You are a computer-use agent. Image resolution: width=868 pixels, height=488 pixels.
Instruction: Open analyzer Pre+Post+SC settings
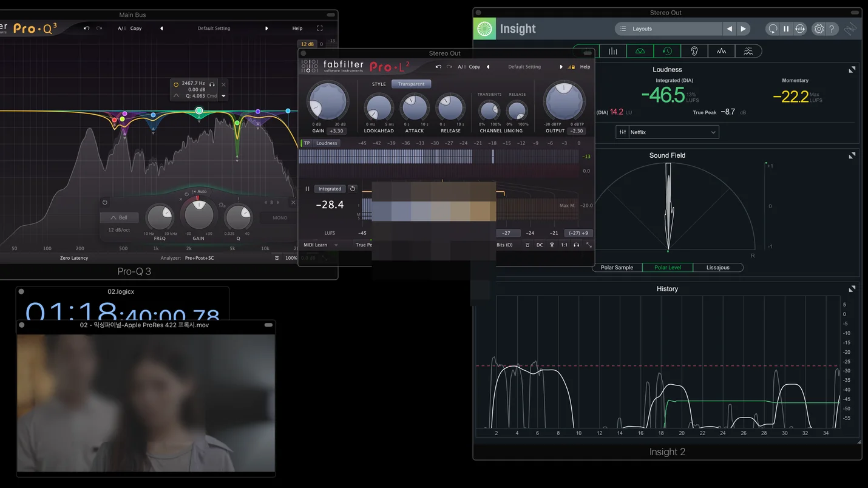(199, 258)
